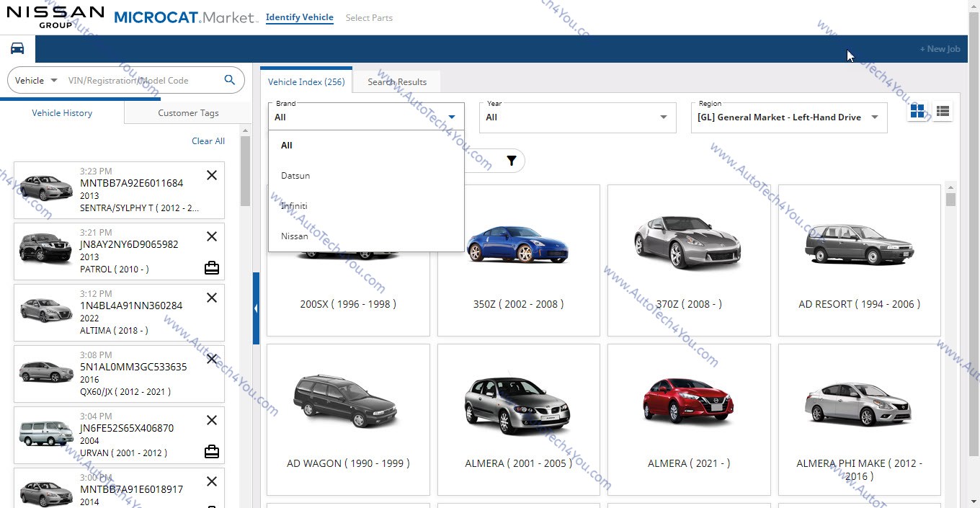Viewport: 980px width, 508px height.
Task: Open briefcase icon on URVAN history entry
Action: pyautogui.click(x=212, y=452)
